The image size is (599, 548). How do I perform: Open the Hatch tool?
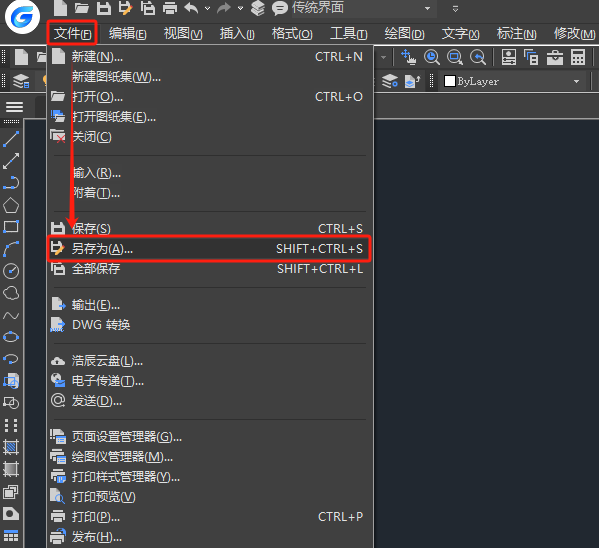[11, 447]
